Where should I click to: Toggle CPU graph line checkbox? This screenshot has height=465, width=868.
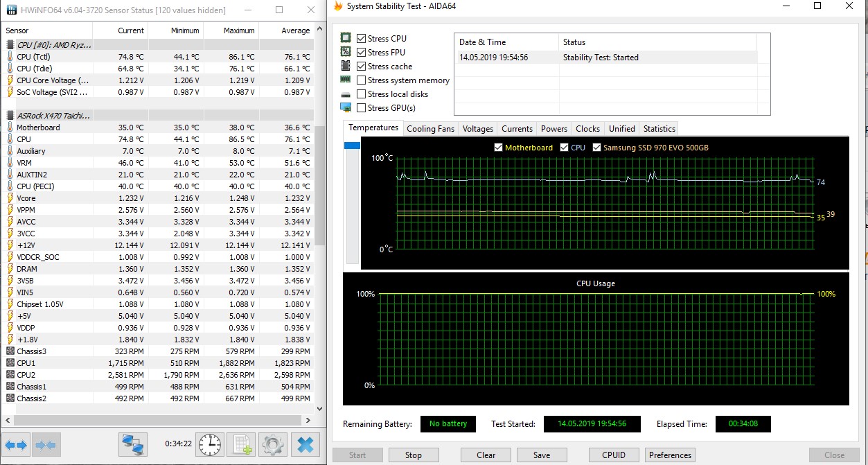point(565,148)
